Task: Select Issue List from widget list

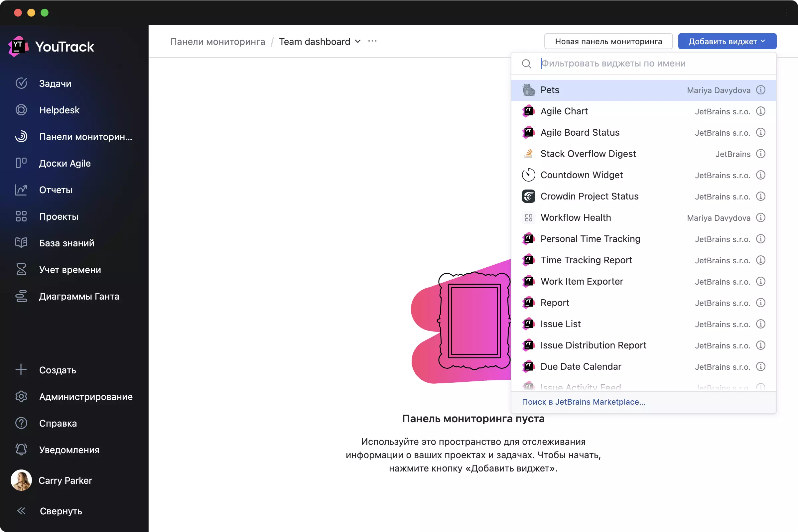Action: (561, 324)
